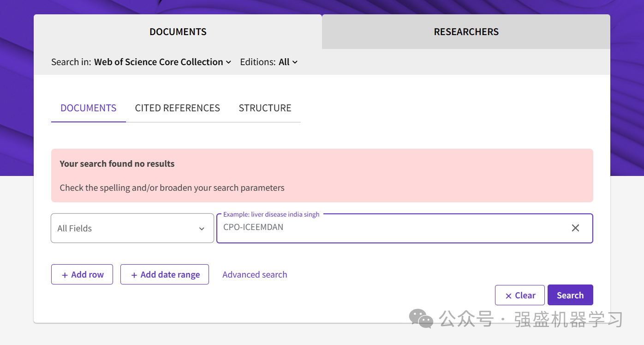The image size is (644, 345).
Task: Click the "Check the spelling" hint text
Action: pyautogui.click(x=172, y=188)
